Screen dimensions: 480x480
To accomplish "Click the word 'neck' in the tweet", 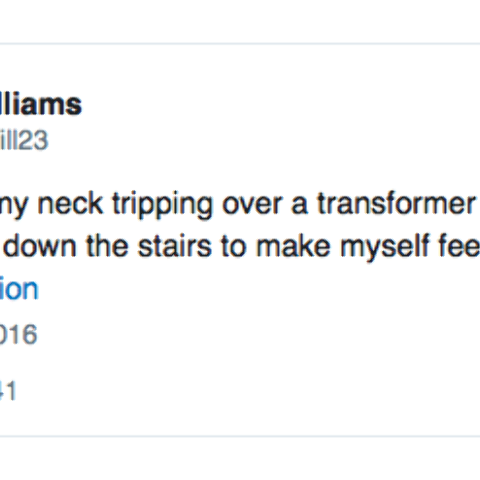I will coord(70,203).
